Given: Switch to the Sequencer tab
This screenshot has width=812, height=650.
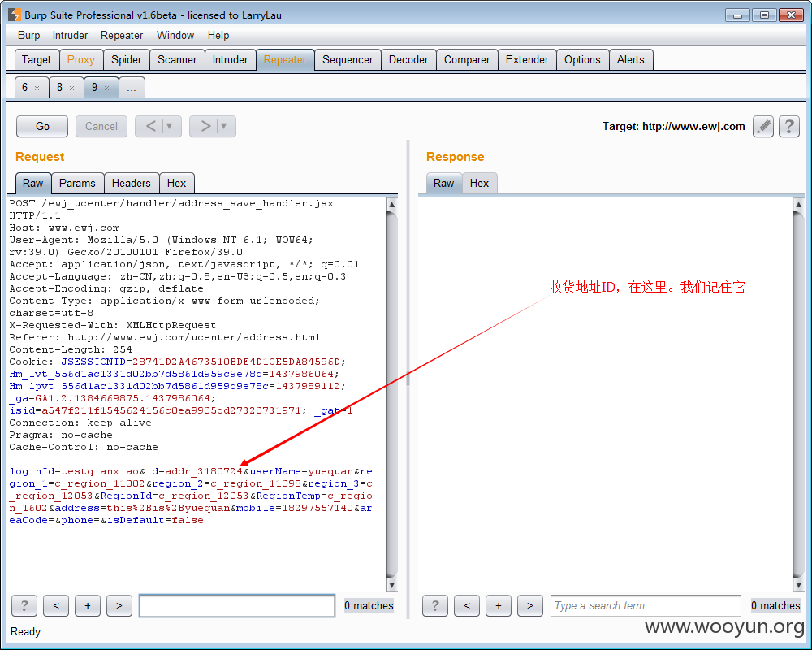Looking at the screenshot, I should [348, 59].
